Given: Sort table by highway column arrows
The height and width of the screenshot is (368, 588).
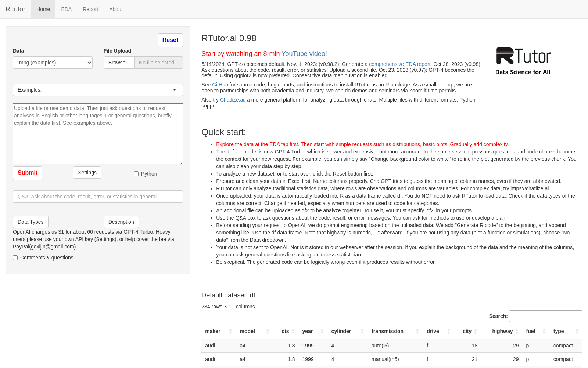Looking at the screenshot, I should coord(517,331).
